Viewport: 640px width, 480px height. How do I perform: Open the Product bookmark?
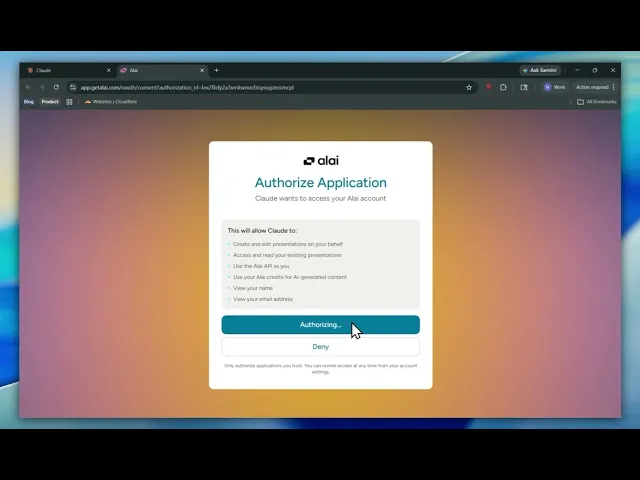[x=50, y=102]
